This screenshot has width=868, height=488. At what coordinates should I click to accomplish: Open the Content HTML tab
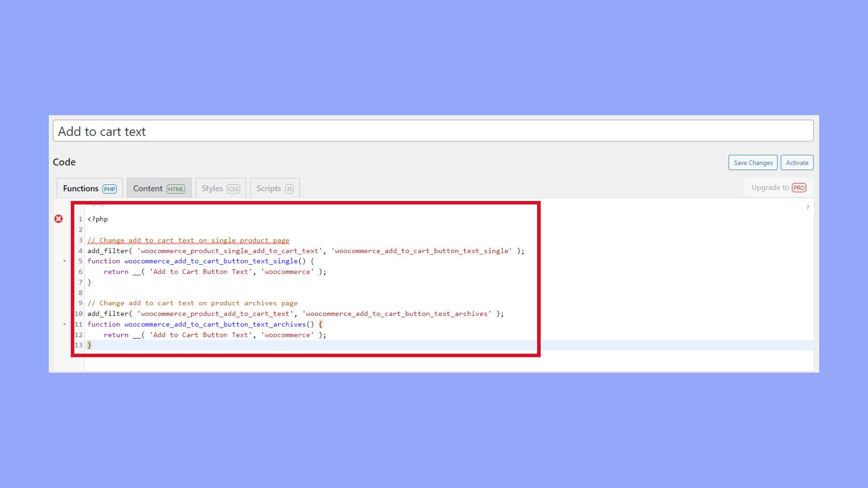147,188
